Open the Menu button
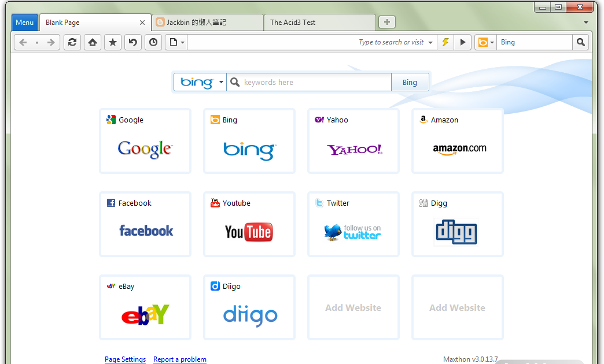 click(x=25, y=23)
